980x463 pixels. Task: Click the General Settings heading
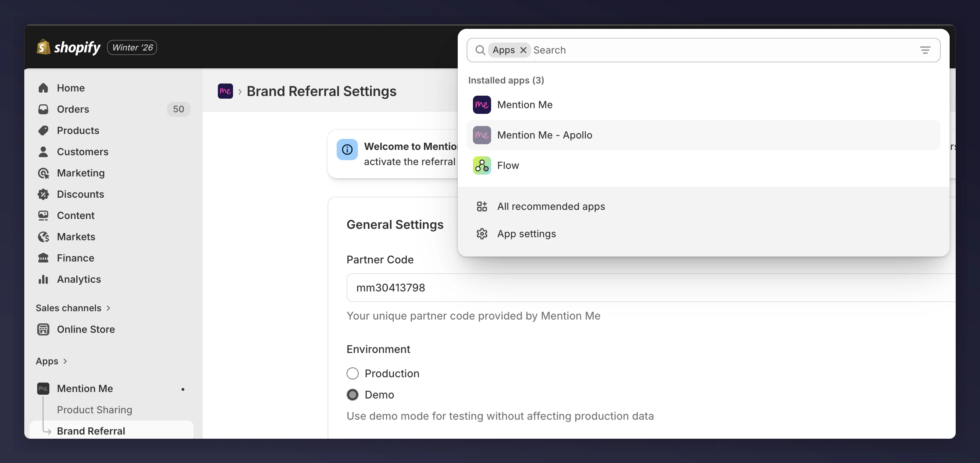395,225
